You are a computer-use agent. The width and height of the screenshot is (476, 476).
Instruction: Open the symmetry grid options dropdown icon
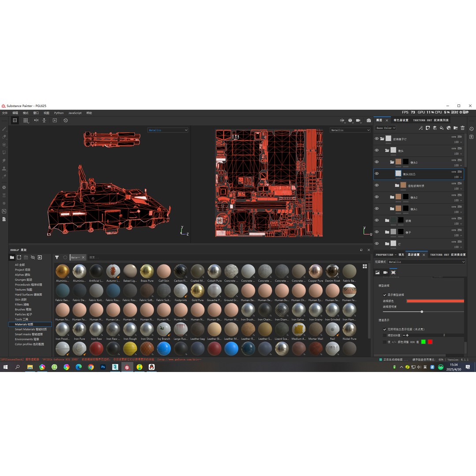tap(26, 120)
